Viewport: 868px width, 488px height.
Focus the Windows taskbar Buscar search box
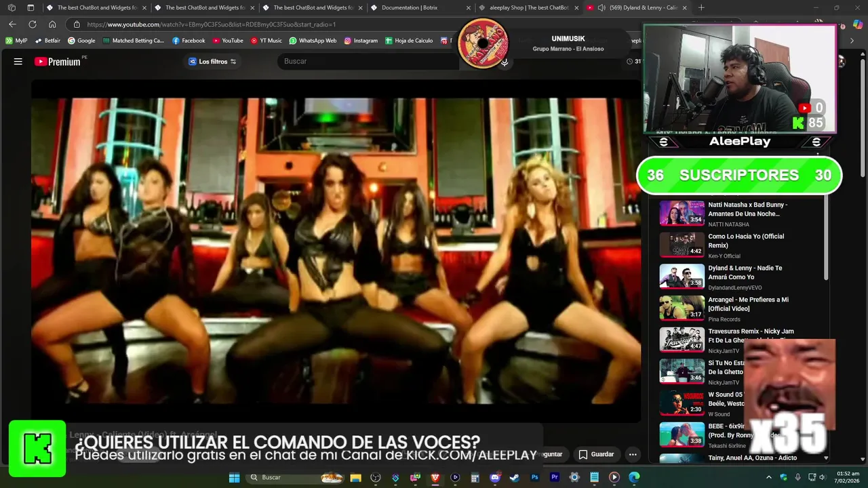pos(295,477)
